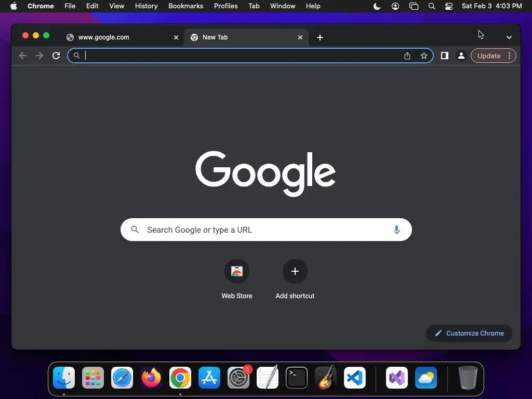
Task: Launch Safari from the Dock
Action: [x=122, y=378]
